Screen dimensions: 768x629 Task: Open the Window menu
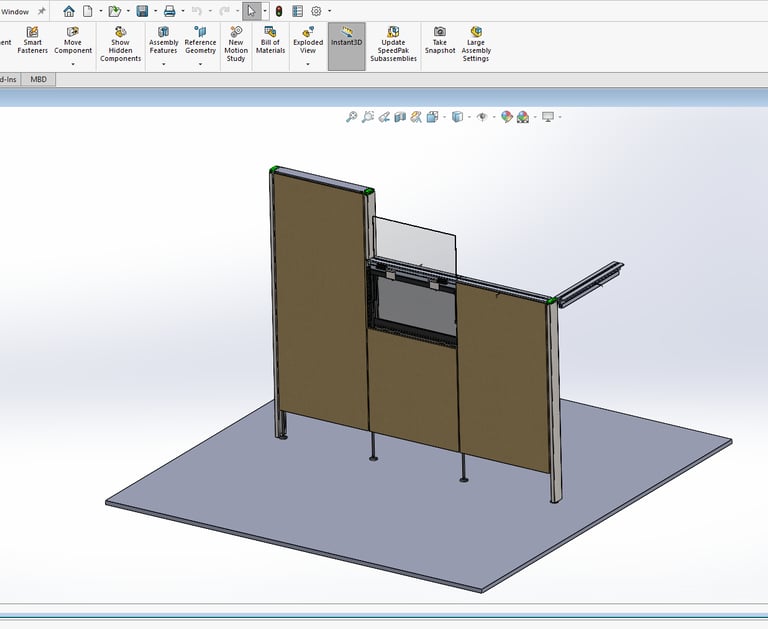point(15,11)
